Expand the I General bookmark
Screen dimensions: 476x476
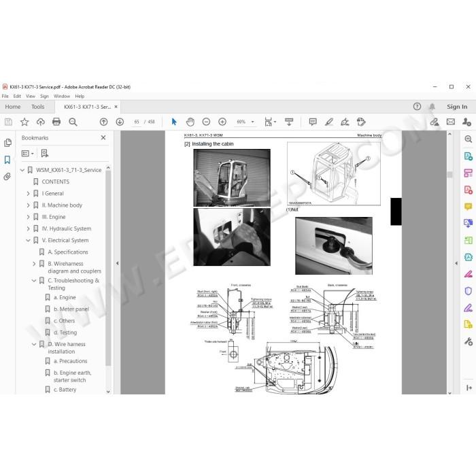28,193
